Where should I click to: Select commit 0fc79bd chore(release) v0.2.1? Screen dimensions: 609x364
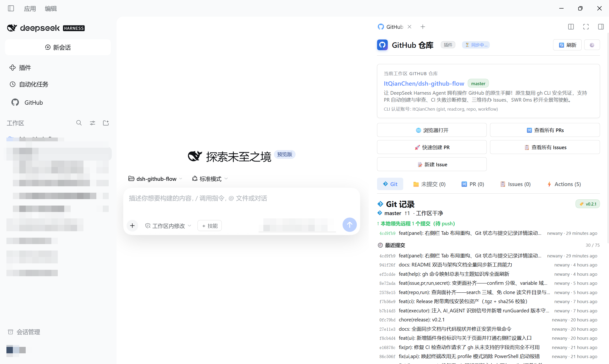488,320
